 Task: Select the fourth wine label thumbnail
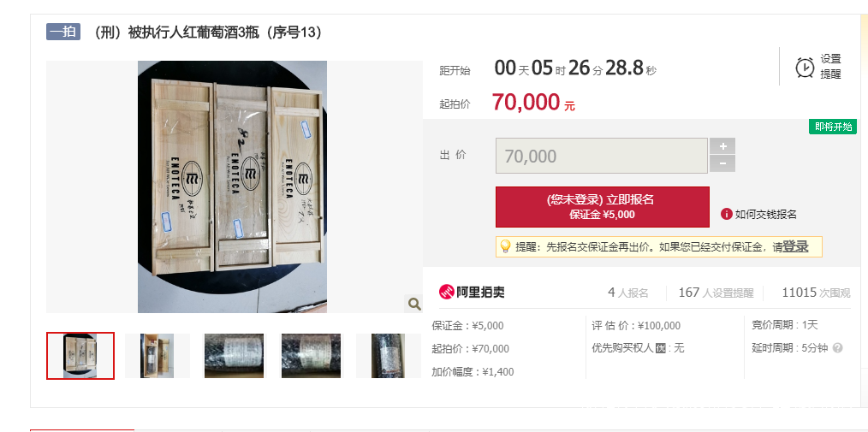pos(311,356)
